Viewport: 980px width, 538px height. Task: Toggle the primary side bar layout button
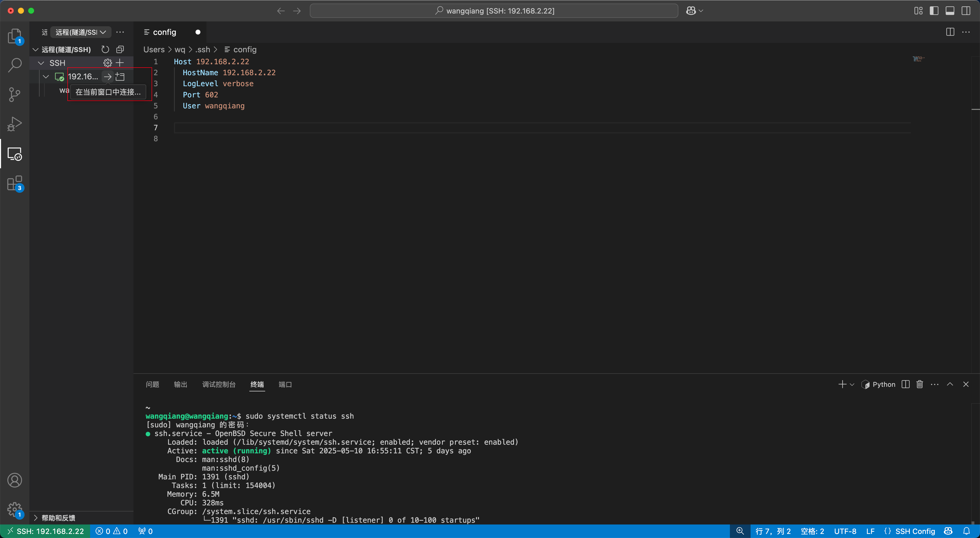[x=934, y=11]
